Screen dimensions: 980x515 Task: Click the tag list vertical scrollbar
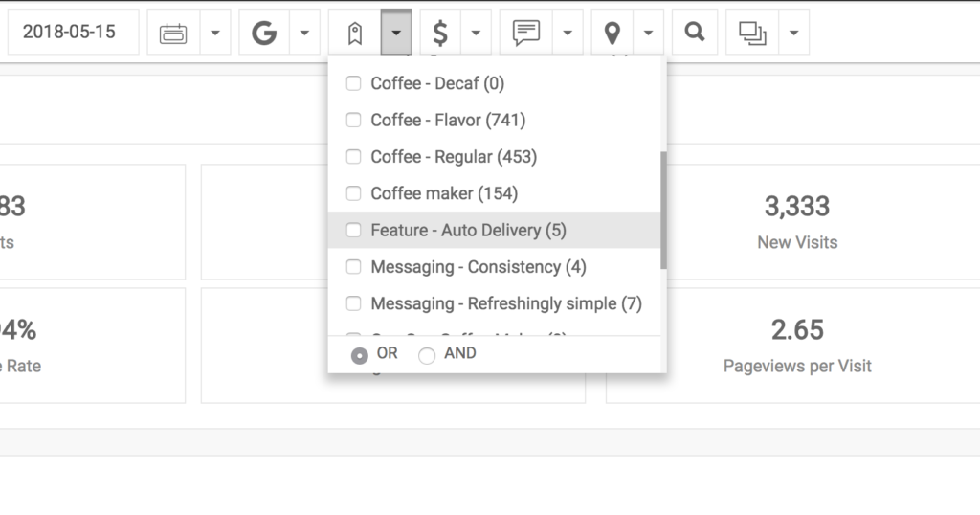click(x=663, y=210)
